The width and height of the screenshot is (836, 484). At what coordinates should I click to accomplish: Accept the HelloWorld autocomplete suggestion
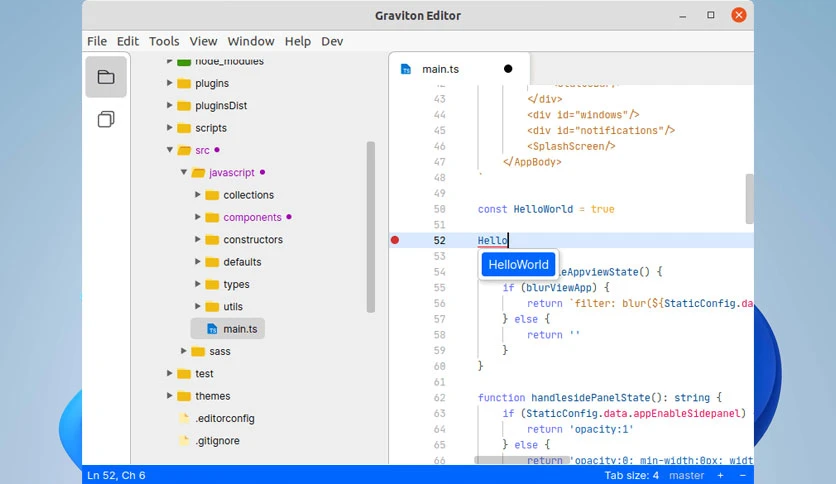point(518,265)
